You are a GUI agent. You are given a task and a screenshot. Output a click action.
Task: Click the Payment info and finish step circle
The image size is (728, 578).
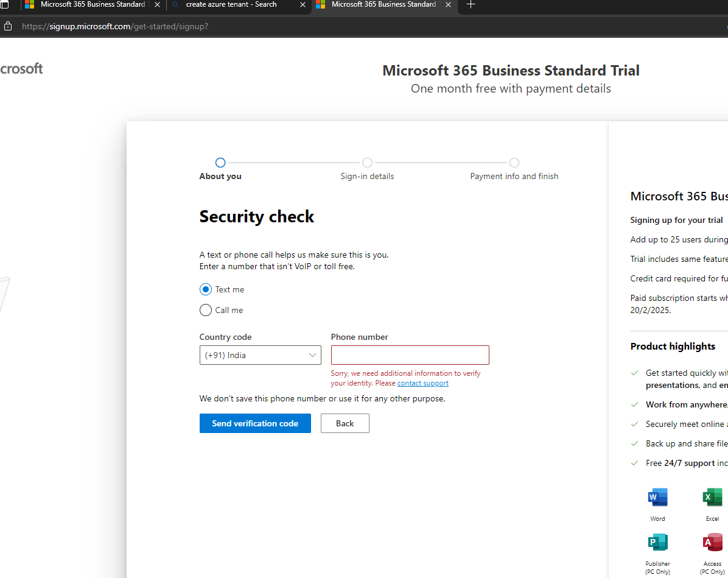[x=514, y=163]
